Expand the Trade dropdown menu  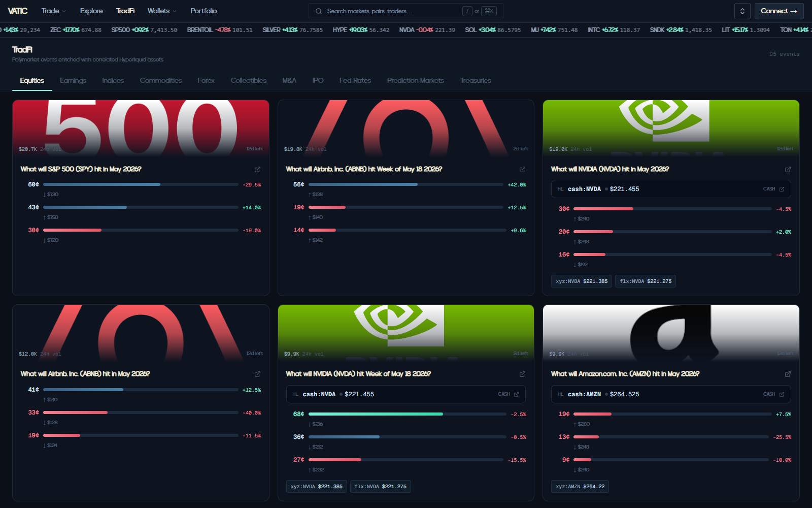pyautogui.click(x=54, y=11)
